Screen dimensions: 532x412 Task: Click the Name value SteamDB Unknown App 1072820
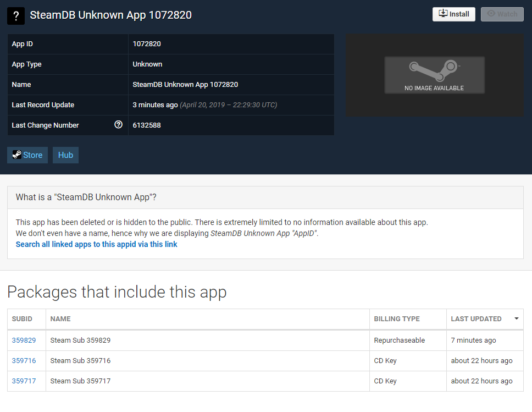point(185,85)
